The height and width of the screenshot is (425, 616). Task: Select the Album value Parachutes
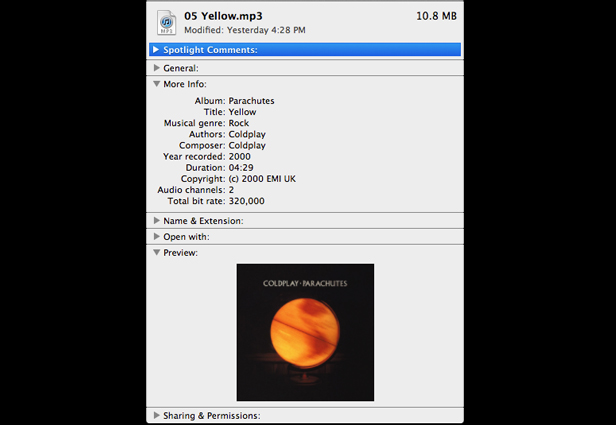pos(251,101)
